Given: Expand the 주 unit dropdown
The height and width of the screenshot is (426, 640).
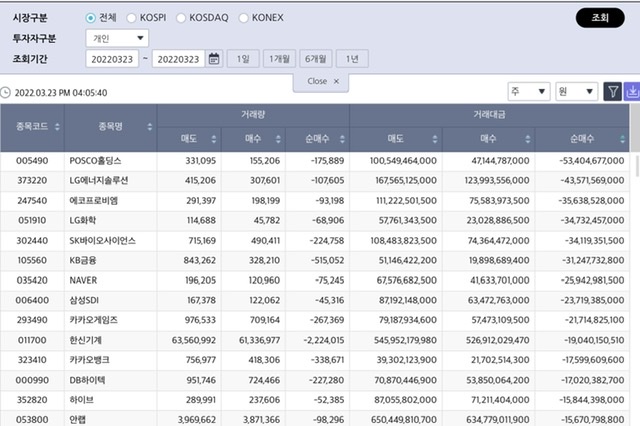Looking at the screenshot, I should pos(528,92).
